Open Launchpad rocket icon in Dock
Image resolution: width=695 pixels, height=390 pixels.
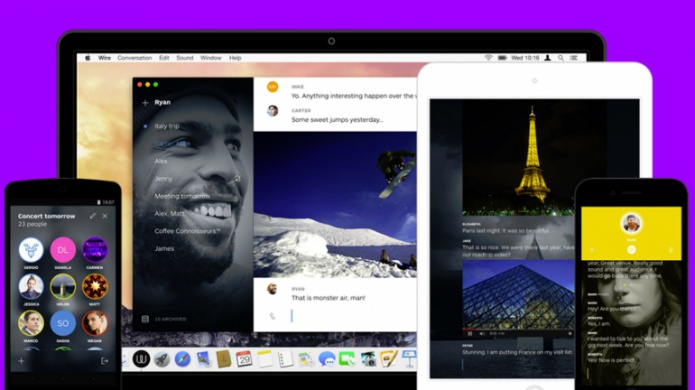point(162,359)
